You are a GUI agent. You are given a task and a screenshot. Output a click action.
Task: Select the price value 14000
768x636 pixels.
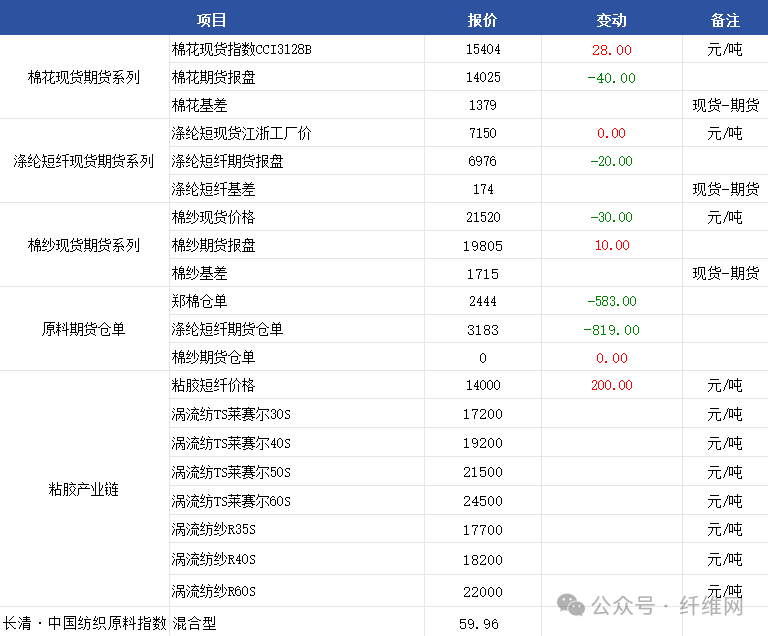point(483,385)
